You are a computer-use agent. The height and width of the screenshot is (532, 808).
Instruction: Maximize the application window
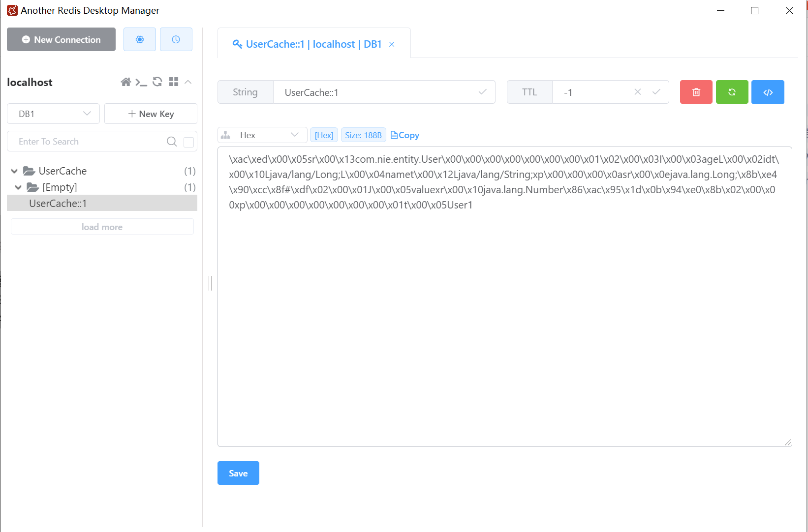(754, 10)
